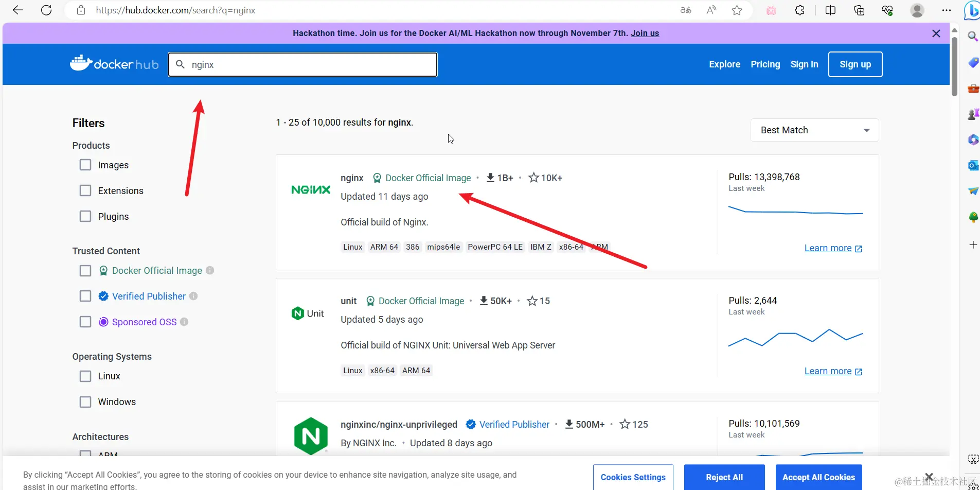Open the browser profile menu
The height and width of the screenshot is (490, 980).
coord(918,10)
